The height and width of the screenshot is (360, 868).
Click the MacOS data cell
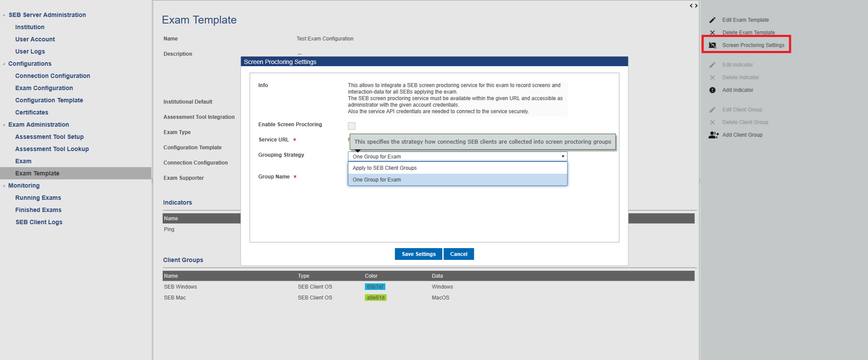tap(441, 298)
